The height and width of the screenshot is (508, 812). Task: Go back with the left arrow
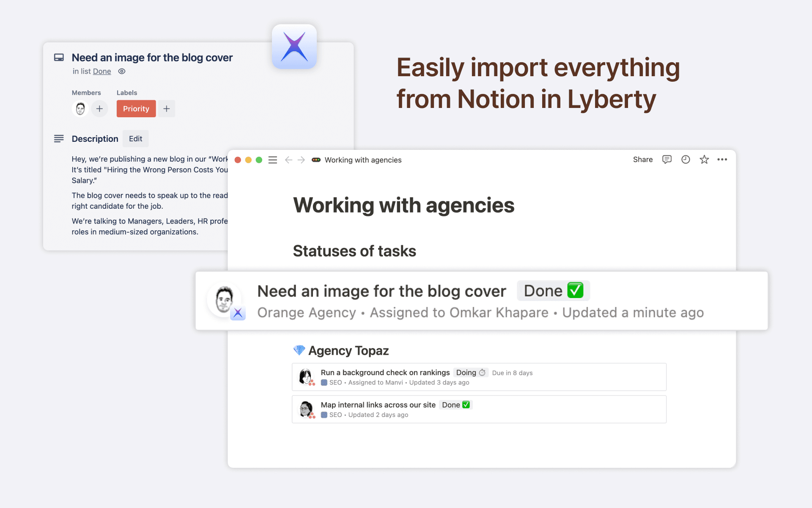pyautogui.click(x=288, y=160)
